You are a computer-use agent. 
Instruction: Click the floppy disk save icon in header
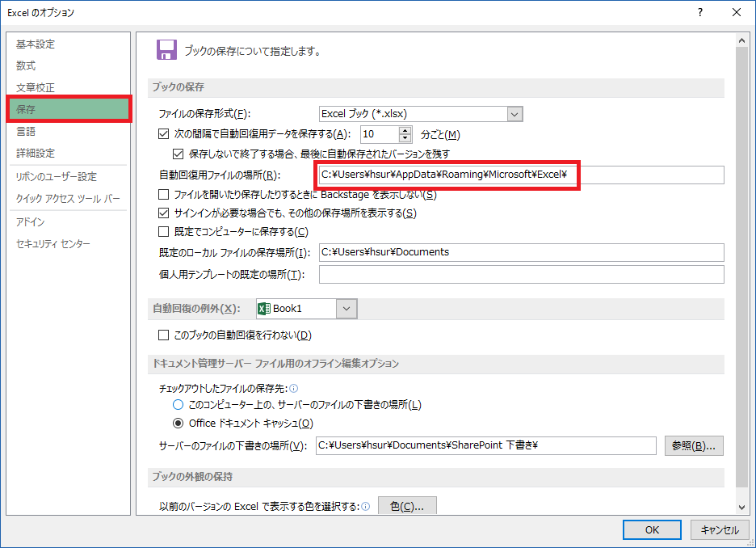click(x=166, y=50)
